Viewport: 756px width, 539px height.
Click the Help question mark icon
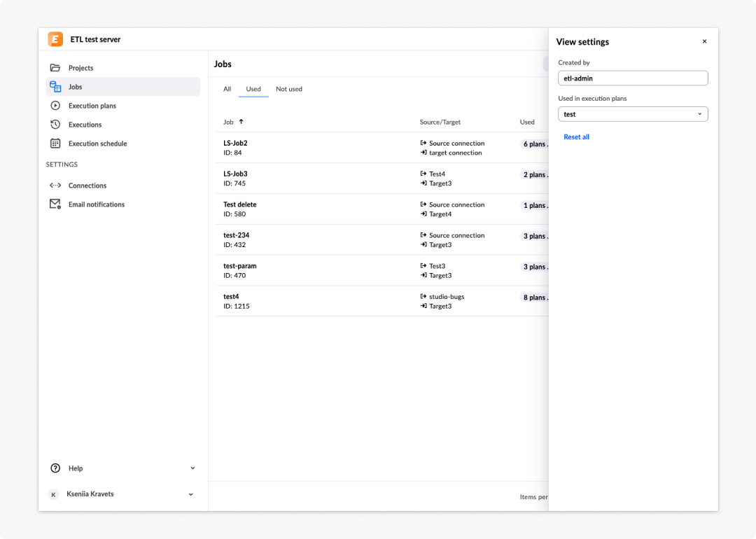(55, 468)
